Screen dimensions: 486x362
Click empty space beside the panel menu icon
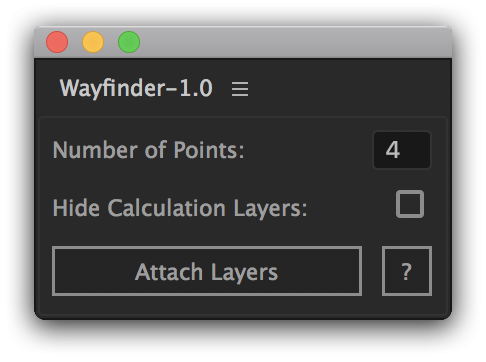(x=347, y=89)
